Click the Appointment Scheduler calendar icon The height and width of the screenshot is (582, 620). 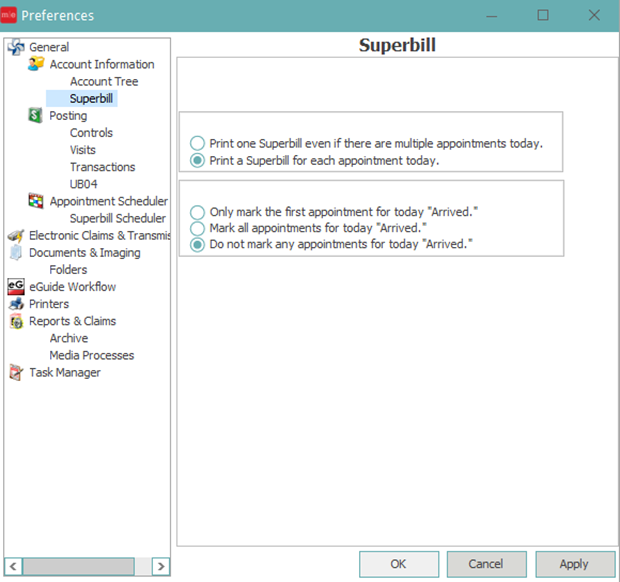point(36,201)
